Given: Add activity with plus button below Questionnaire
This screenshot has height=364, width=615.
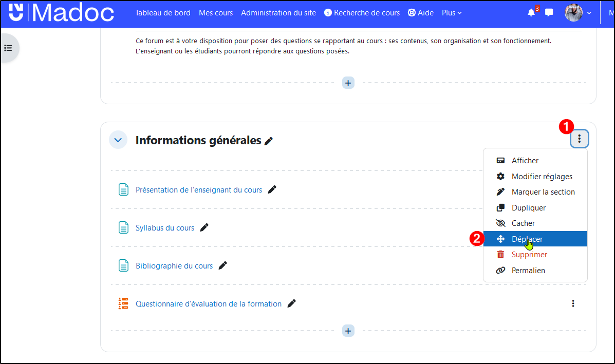Looking at the screenshot, I should (348, 331).
